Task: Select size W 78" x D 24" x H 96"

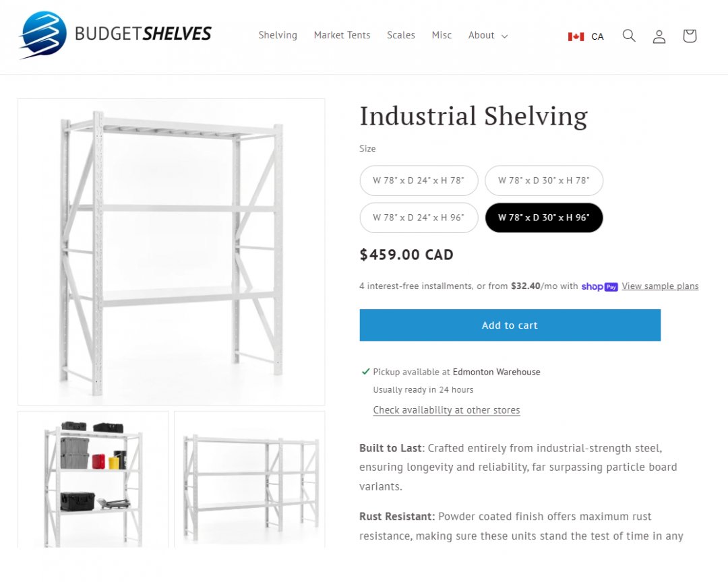Action: [419, 218]
